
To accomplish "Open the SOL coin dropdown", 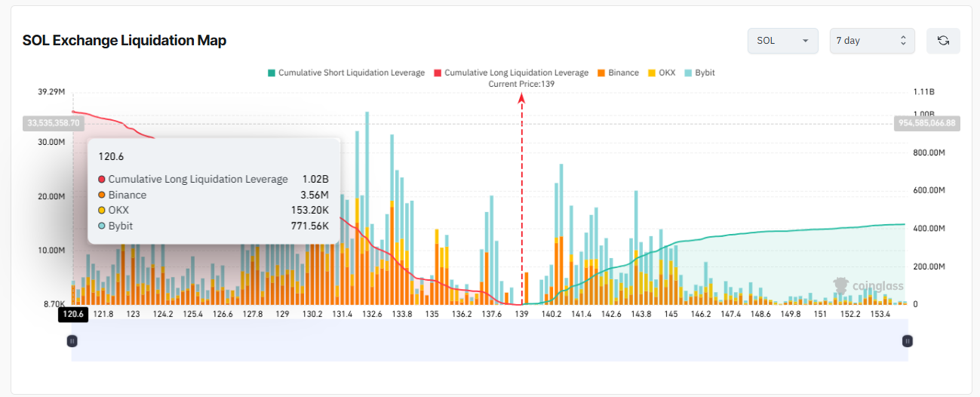I will (783, 41).
